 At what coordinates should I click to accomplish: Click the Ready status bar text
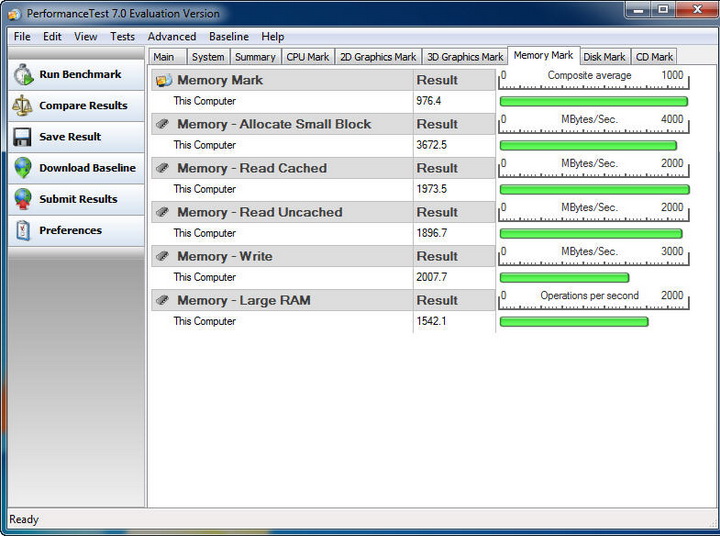[24, 519]
